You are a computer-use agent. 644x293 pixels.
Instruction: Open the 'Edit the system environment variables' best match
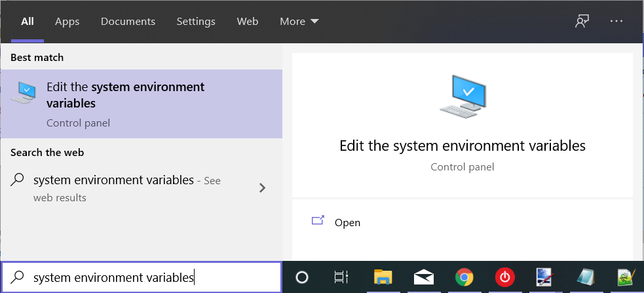pos(142,104)
